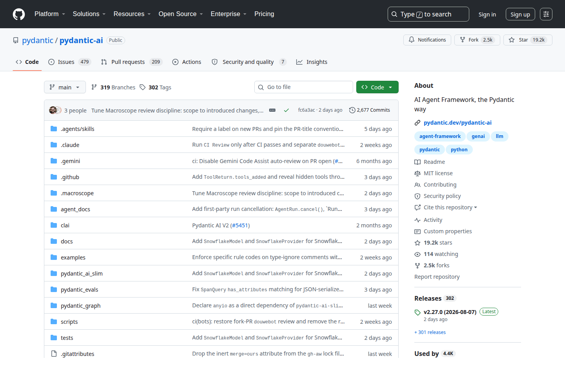Open the Pull requests tab
Image resolution: width=565 pixels, height=392 pixels.
(131, 62)
